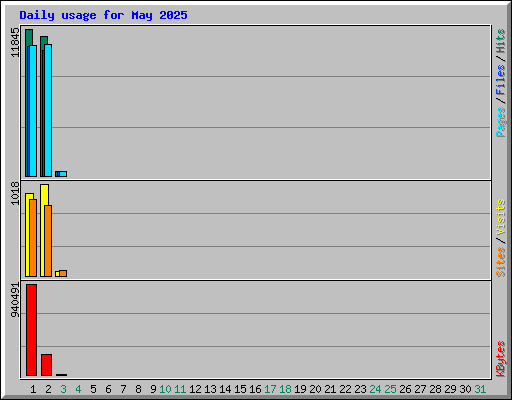Click day 15 on the x-axis
Screen dimensions: 512x400
(x=240, y=389)
